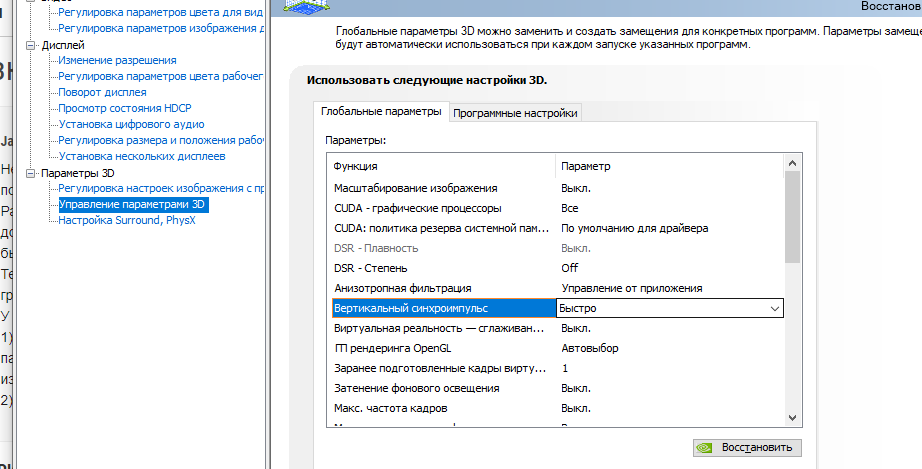This screenshot has height=469, width=922.
Task: Switch to Программные настройки tab
Action: 515,113
